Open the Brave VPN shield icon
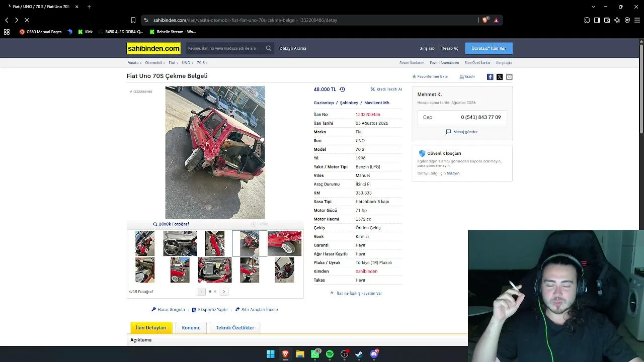This screenshot has width=644, height=362. [x=627, y=20]
